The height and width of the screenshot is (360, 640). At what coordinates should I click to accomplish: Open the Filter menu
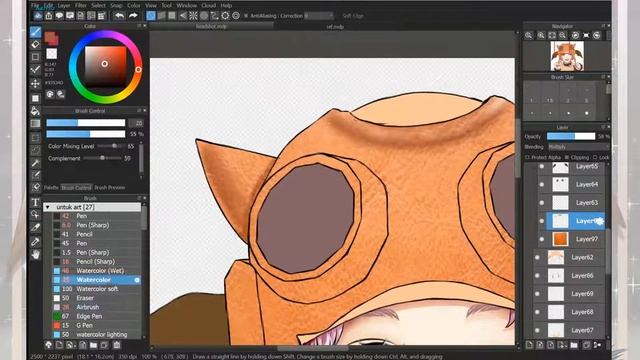81,6
